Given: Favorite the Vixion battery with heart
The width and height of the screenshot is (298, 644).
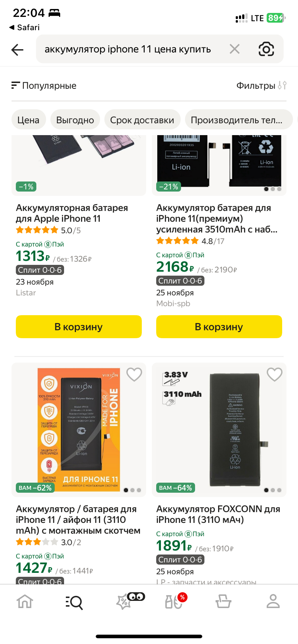Looking at the screenshot, I should (x=134, y=374).
